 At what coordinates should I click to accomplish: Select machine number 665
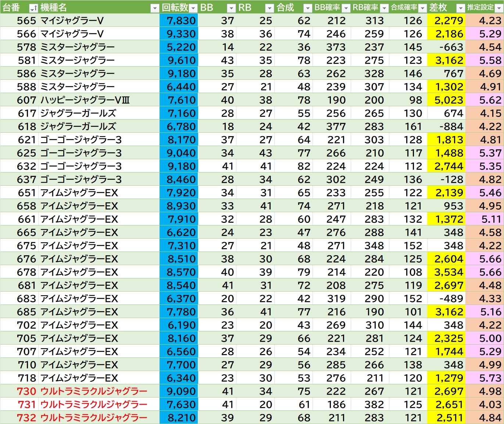pos(19,232)
